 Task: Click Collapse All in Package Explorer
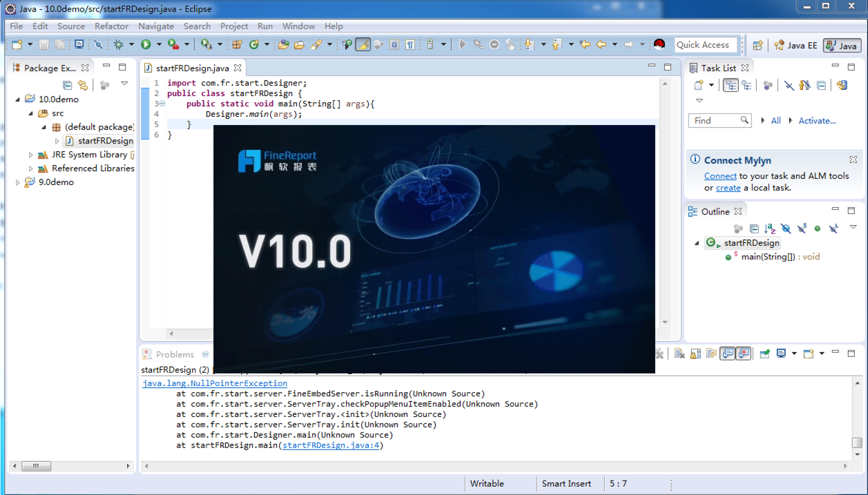67,85
